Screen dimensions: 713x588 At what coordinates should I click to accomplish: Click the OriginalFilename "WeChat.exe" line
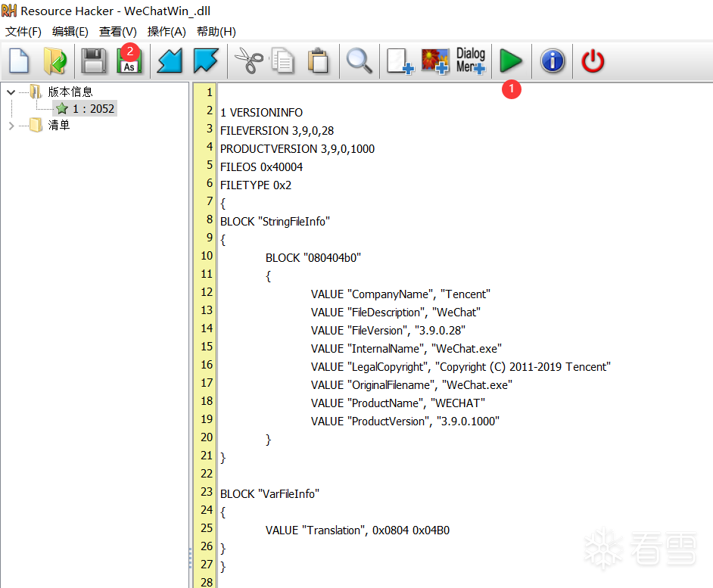point(412,385)
